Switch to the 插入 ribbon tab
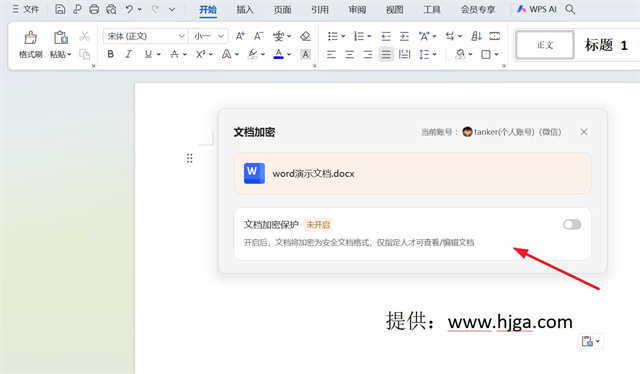This screenshot has width=640, height=374. [245, 9]
